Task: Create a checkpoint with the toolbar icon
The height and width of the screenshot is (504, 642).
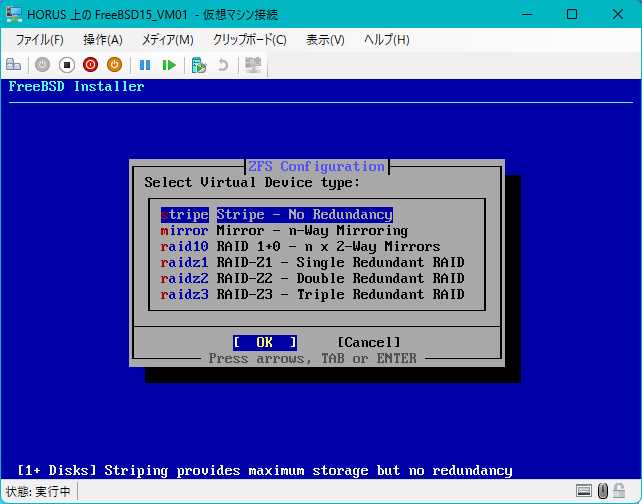Action: (199, 65)
